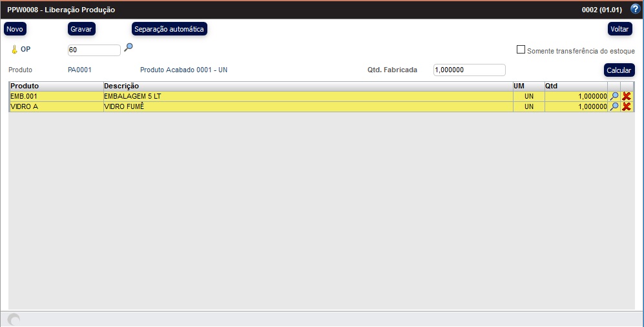The width and height of the screenshot is (644, 327).
Task: Click the loading spinner in status bar
Action: coord(13,319)
